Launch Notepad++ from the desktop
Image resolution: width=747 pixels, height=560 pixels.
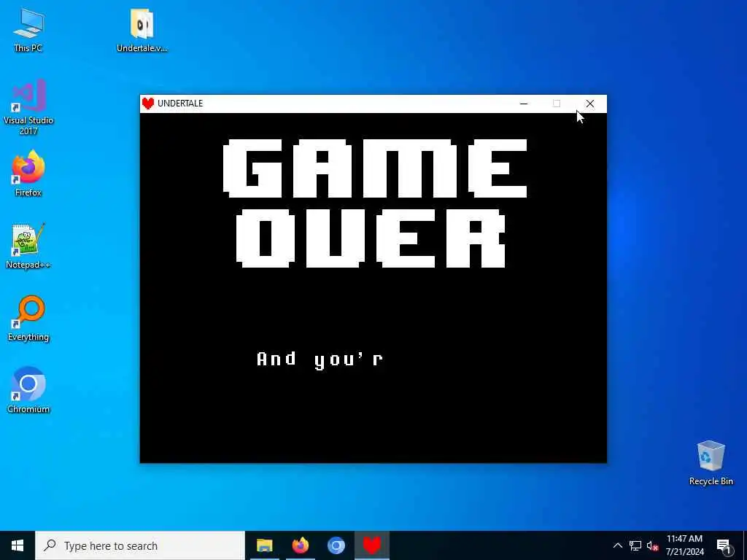(x=28, y=246)
